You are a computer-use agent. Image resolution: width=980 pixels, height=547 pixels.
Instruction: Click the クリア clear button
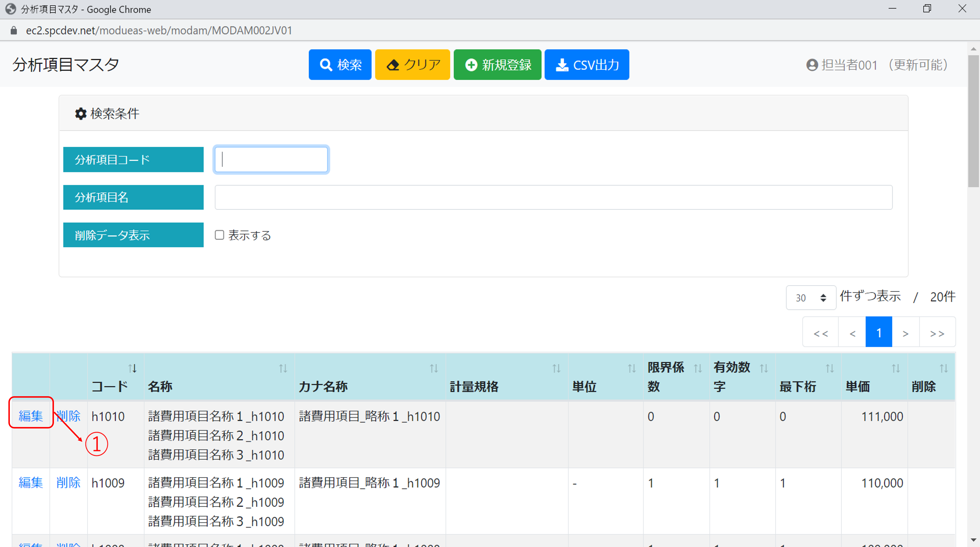tap(412, 65)
